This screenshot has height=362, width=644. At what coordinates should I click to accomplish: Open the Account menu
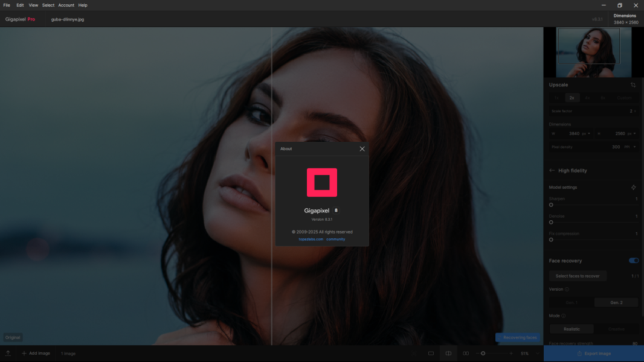pyautogui.click(x=66, y=5)
